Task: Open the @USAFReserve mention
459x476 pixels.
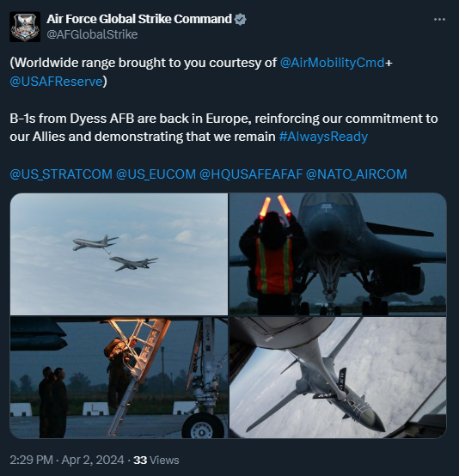Action: pos(56,82)
